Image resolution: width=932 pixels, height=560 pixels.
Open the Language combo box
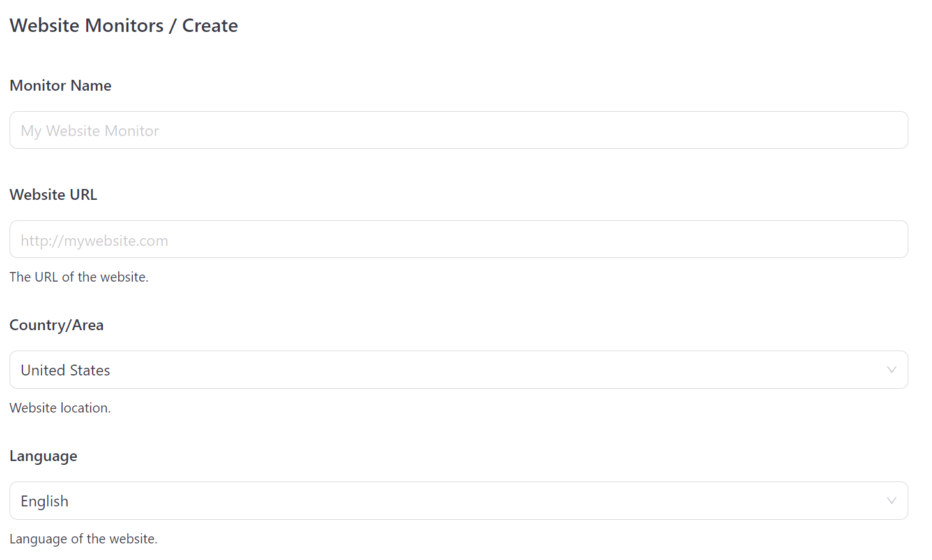coord(459,501)
